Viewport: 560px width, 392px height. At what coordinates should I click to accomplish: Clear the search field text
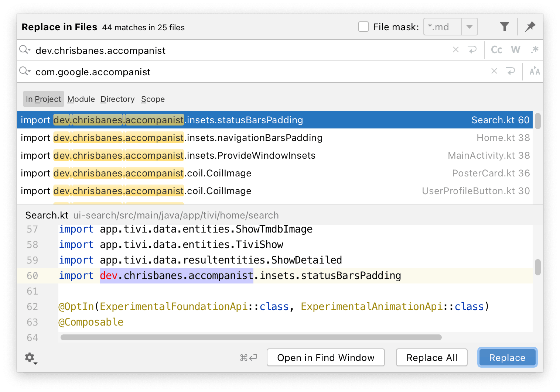(x=456, y=50)
